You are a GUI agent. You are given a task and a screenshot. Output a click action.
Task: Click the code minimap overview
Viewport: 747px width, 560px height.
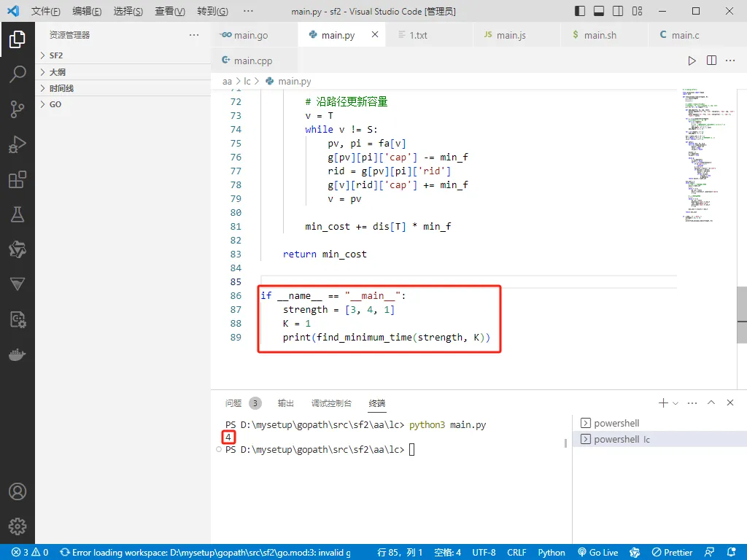click(708, 155)
